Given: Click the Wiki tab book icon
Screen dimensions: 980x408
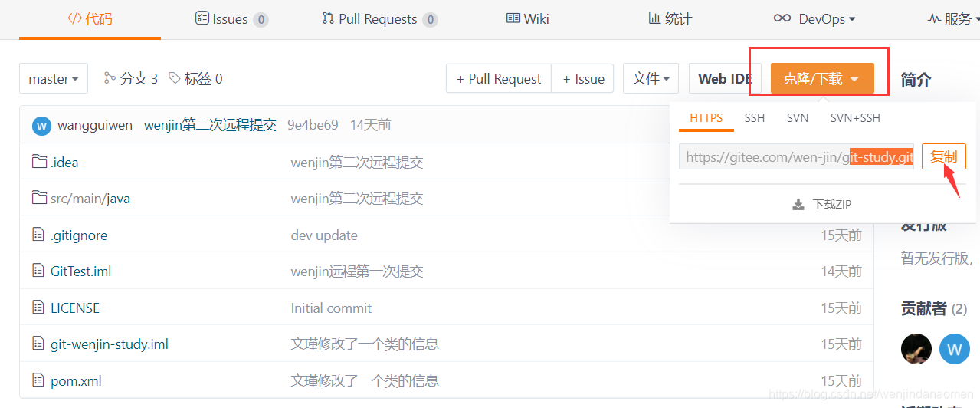Looking at the screenshot, I should tap(513, 18).
